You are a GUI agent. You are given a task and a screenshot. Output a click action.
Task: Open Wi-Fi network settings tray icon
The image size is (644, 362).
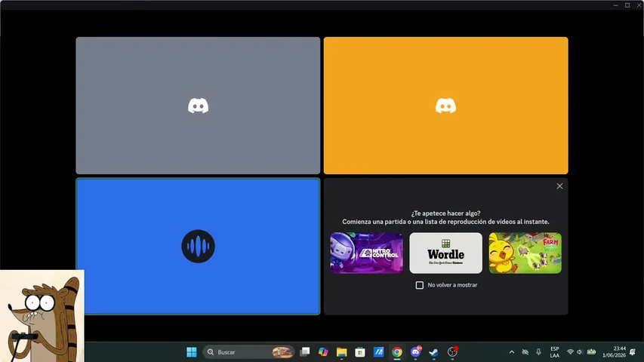(570, 351)
